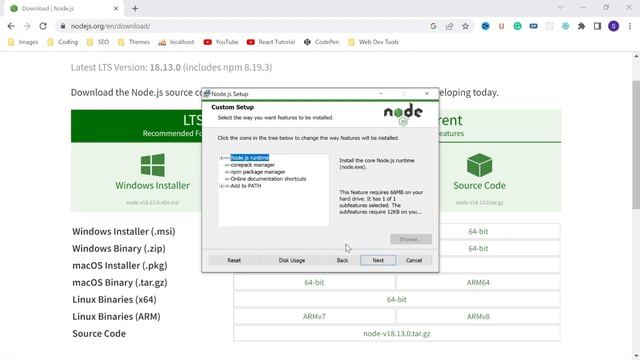Close the Download | Node.js tab
The image size is (640, 360).
click(116, 9)
